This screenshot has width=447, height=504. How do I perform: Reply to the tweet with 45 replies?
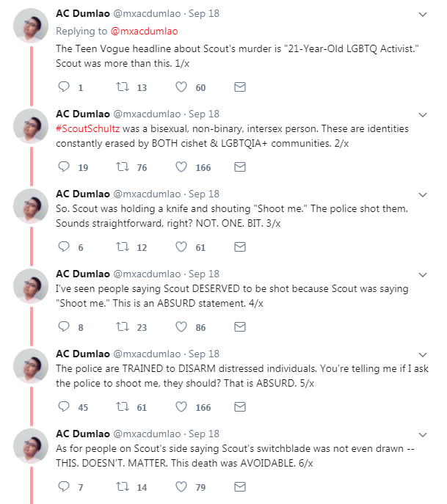pos(64,406)
